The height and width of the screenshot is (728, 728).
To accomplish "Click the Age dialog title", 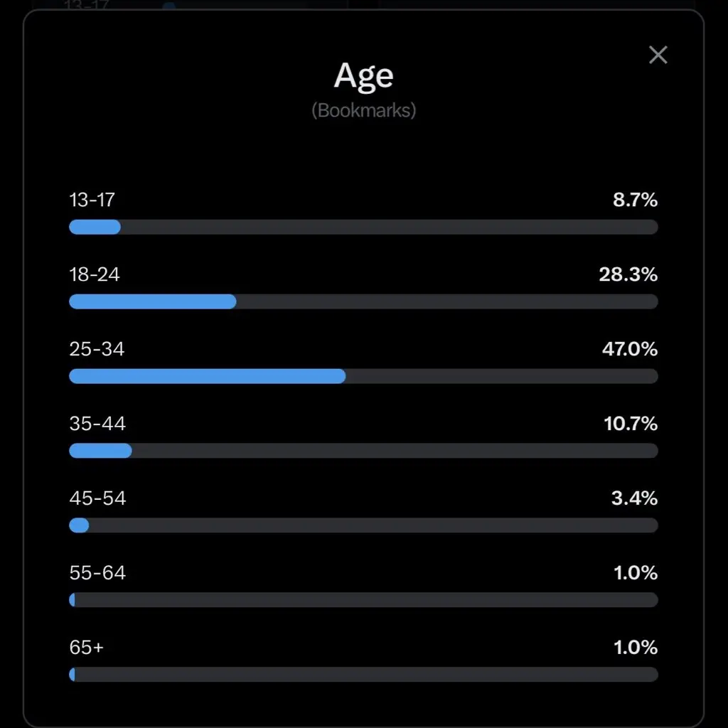I will tap(363, 75).
